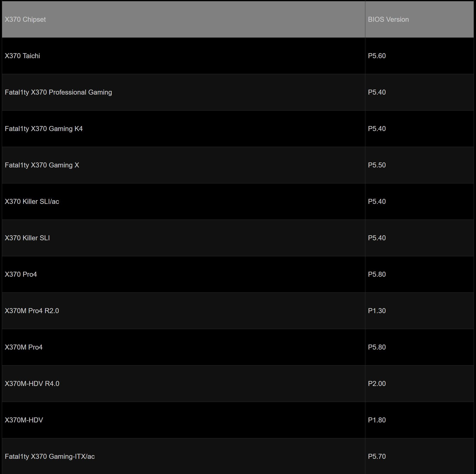
Task: Select Fatal1ty X370 Gaming-ITX/ac model name
Action: click(x=50, y=456)
